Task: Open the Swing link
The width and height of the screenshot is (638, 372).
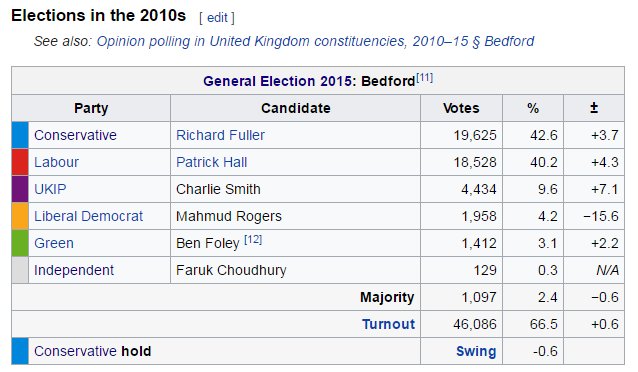Action: coord(476,351)
